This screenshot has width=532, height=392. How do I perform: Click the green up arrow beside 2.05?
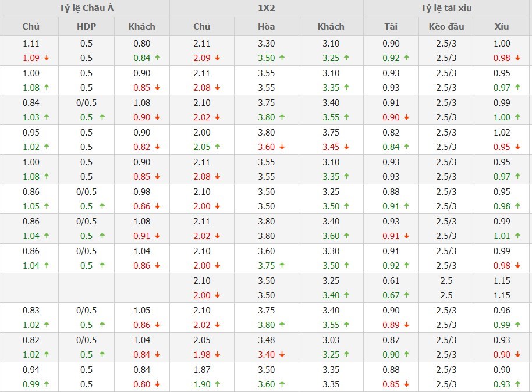pos(217,147)
